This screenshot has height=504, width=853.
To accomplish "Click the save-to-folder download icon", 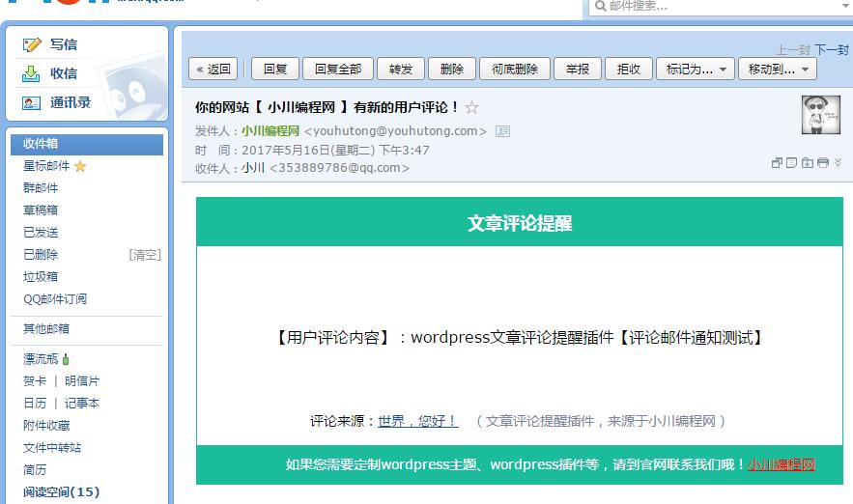I will 808,162.
